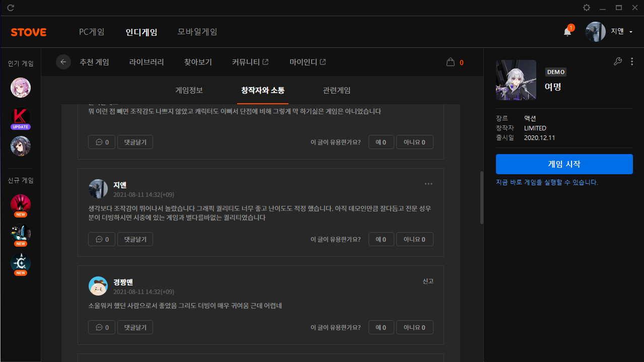Image resolution: width=644 pixels, height=362 pixels.
Task: Open the game with UPDATE badge
Action: point(21,118)
